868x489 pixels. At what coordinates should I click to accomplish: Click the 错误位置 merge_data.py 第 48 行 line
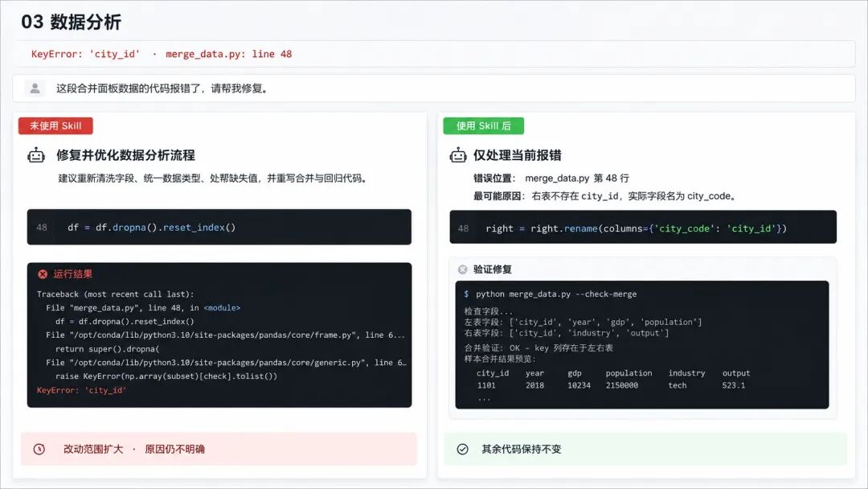(x=551, y=179)
